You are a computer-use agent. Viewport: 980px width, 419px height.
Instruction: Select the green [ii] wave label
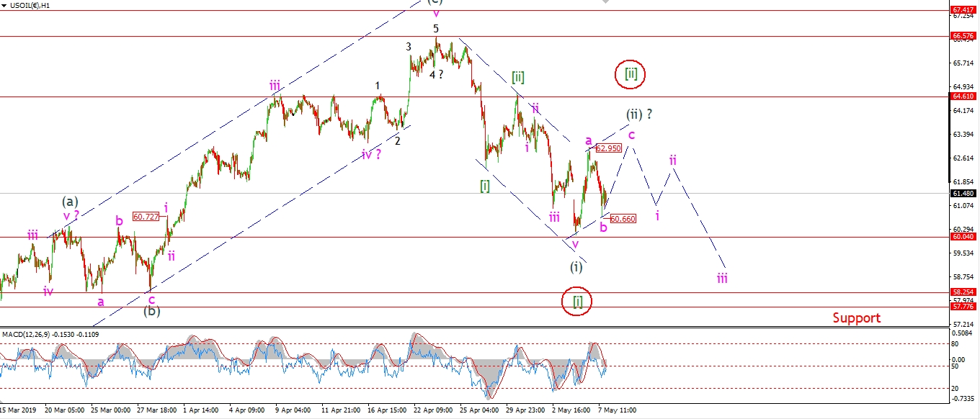[517, 76]
